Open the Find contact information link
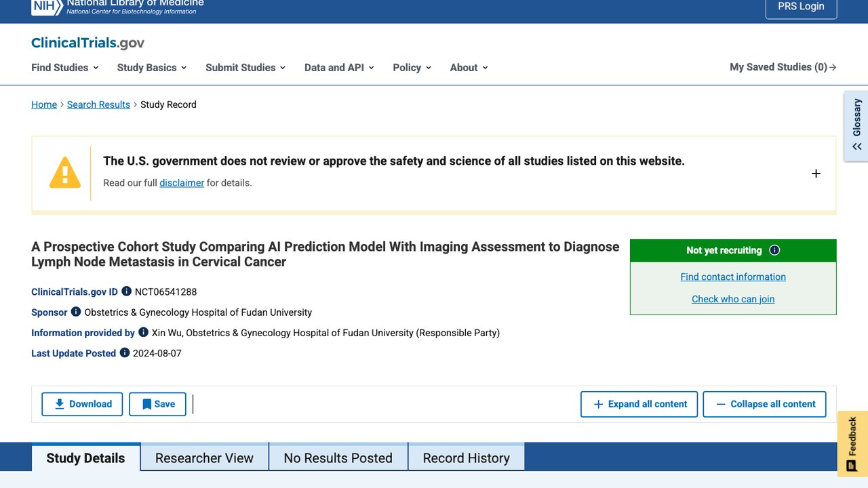 733,277
